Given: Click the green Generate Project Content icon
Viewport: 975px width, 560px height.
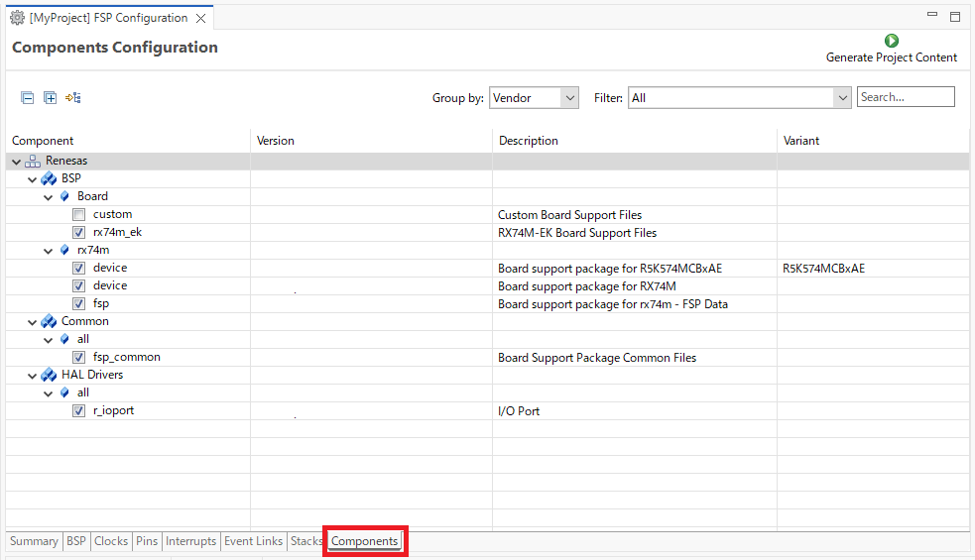Looking at the screenshot, I should [x=892, y=41].
